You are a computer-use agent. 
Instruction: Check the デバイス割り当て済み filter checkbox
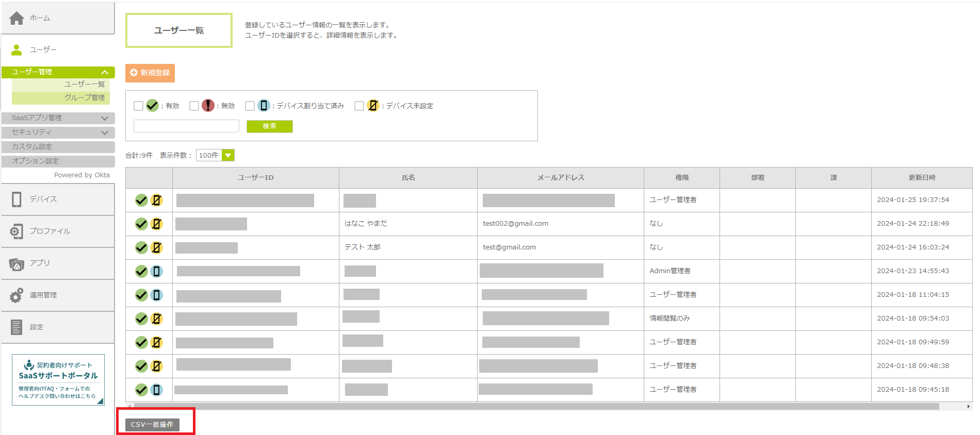click(x=250, y=106)
